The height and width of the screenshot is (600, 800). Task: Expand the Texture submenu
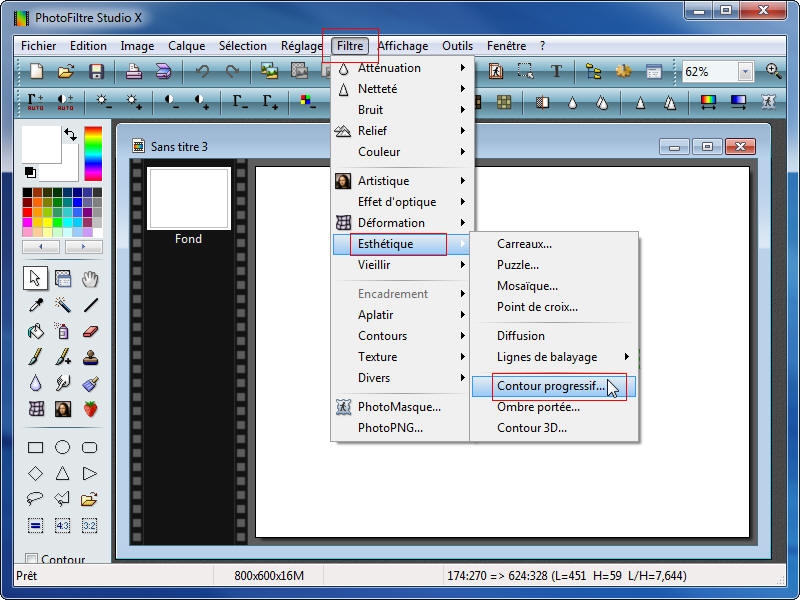[x=403, y=357]
